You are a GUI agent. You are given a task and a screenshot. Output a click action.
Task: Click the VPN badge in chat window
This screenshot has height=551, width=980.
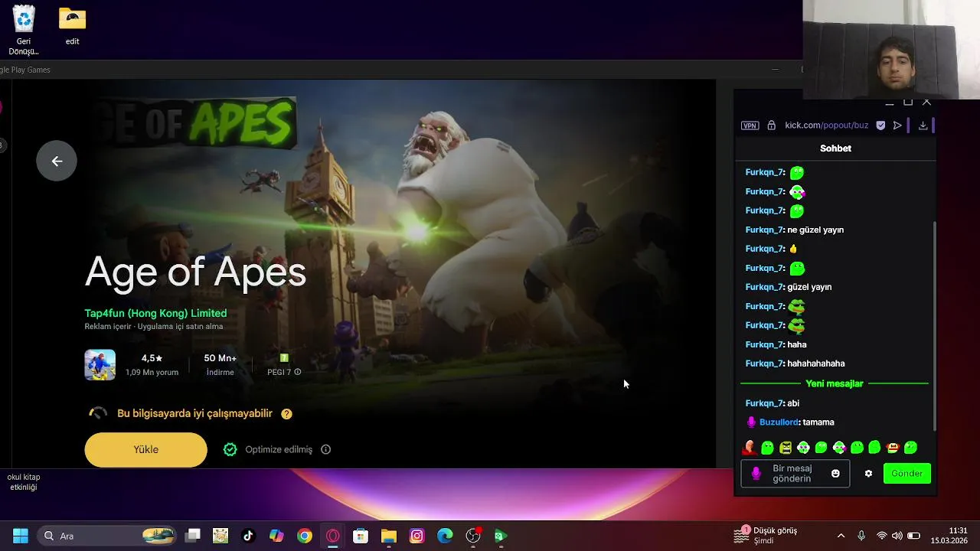click(x=750, y=126)
